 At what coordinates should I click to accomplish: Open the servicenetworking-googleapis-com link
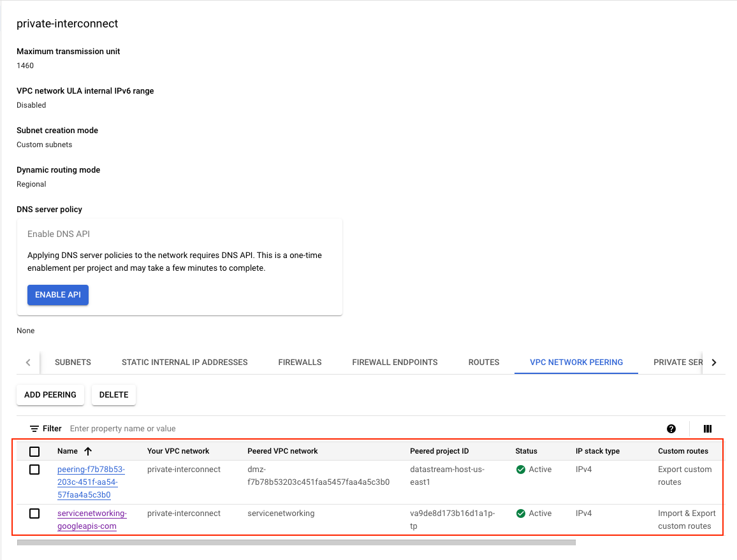(x=92, y=519)
